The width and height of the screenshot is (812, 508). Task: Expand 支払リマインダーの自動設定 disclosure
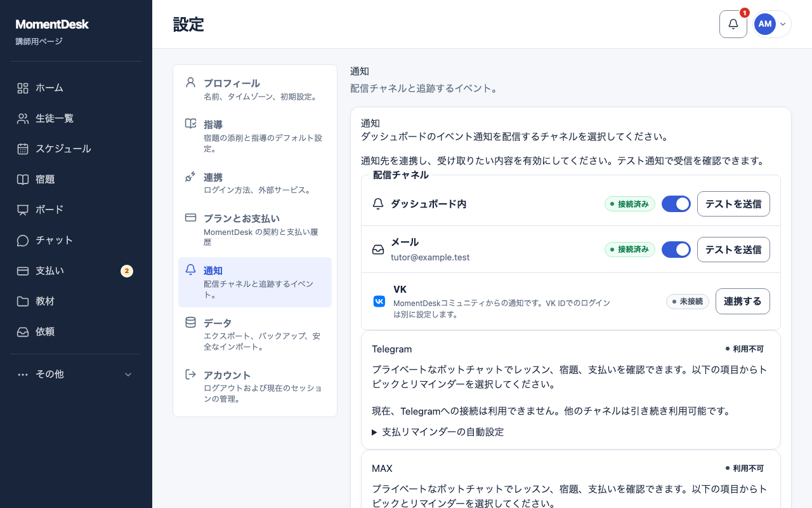point(438,432)
